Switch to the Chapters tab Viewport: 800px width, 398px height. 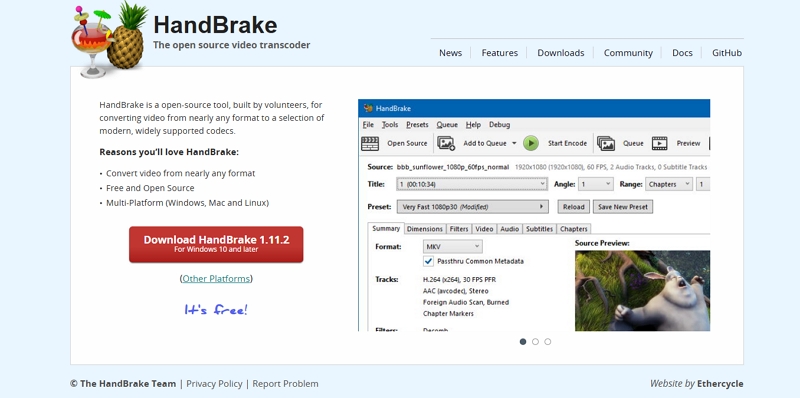pos(574,229)
